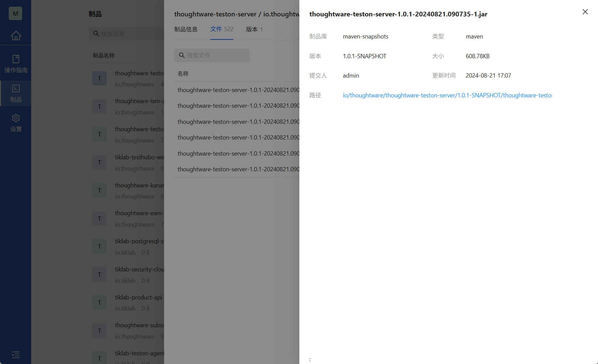Click the admin submitter value

click(x=351, y=76)
